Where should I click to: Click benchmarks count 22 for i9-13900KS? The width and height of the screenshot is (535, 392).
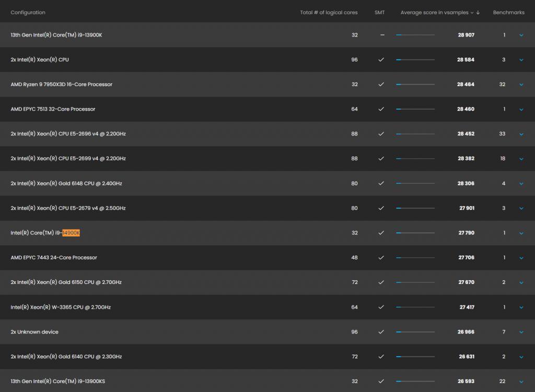click(x=502, y=381)
